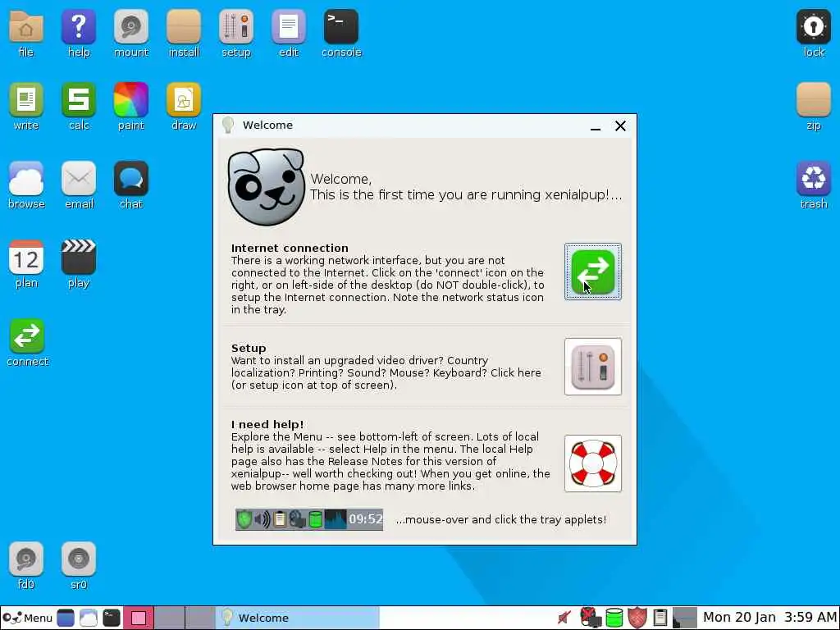This screenshot has height=630, width=840.
Task: Open the draw desktop icon
Action: pyautogui.click(x=184, y=99)
